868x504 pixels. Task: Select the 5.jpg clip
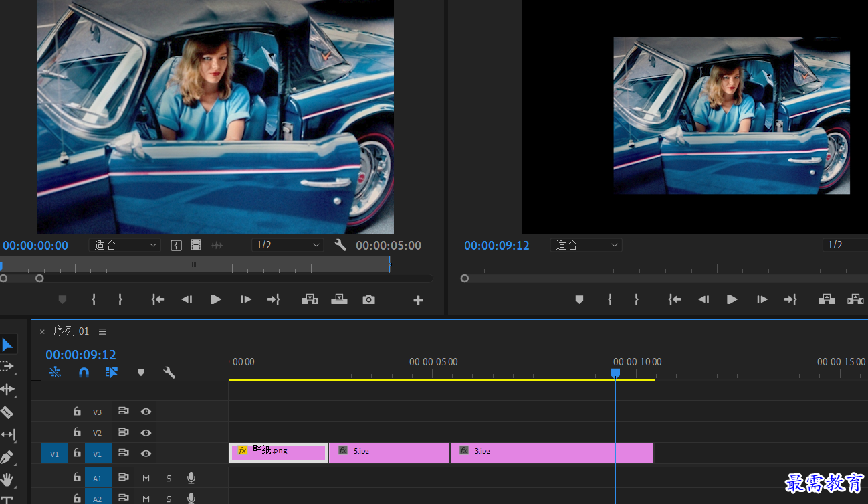pos(389,453)
